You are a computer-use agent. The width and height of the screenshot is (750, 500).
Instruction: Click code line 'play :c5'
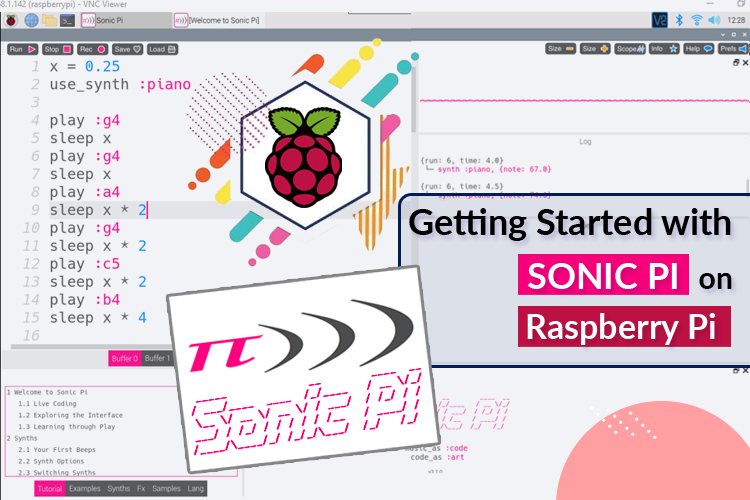tap(85, 264)
